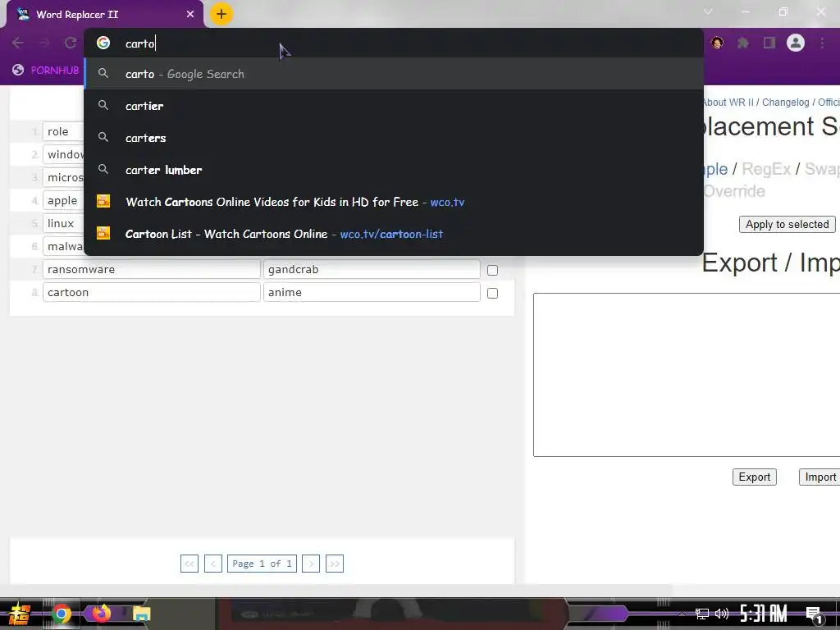Open the network icon in system tray
Viewport: 840px width, 630px height.
coord(702,614)
